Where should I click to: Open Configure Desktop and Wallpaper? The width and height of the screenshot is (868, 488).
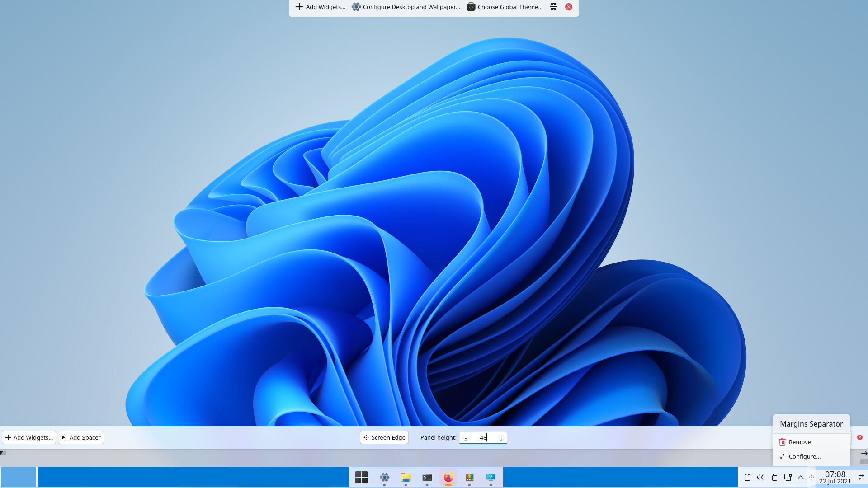point(406,7)
